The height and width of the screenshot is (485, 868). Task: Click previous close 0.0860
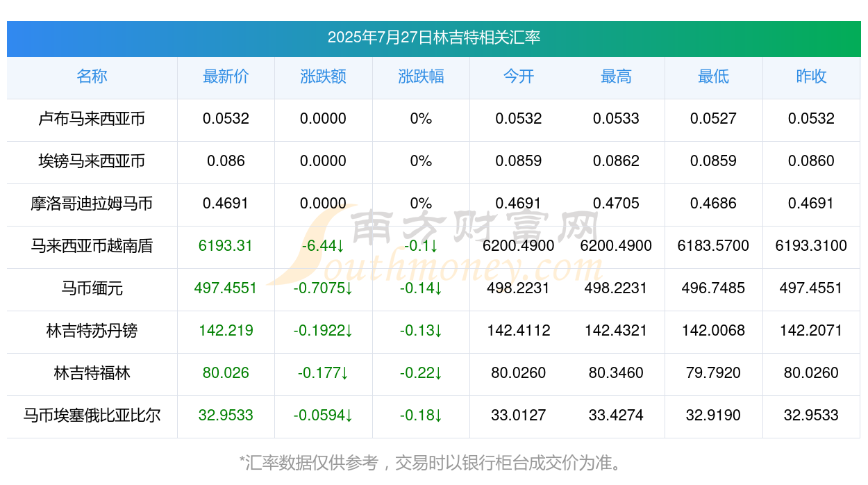pos(811,161)
